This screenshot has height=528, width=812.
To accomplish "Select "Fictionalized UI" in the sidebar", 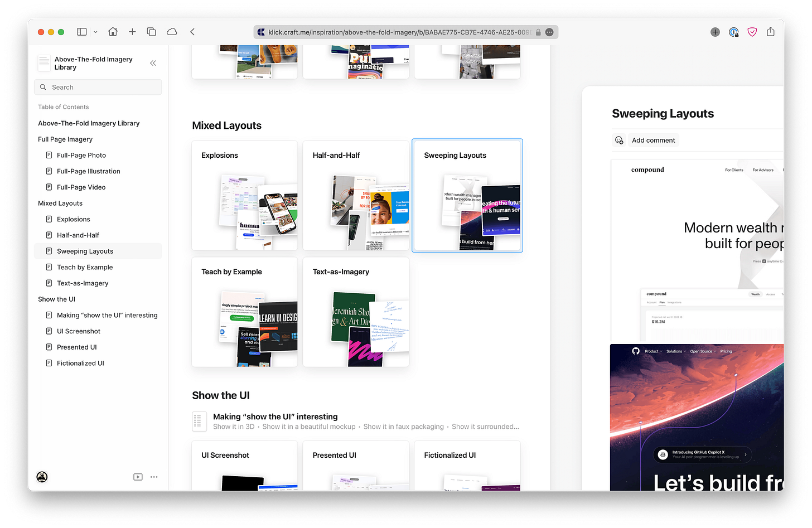I will tap(80, 363).
